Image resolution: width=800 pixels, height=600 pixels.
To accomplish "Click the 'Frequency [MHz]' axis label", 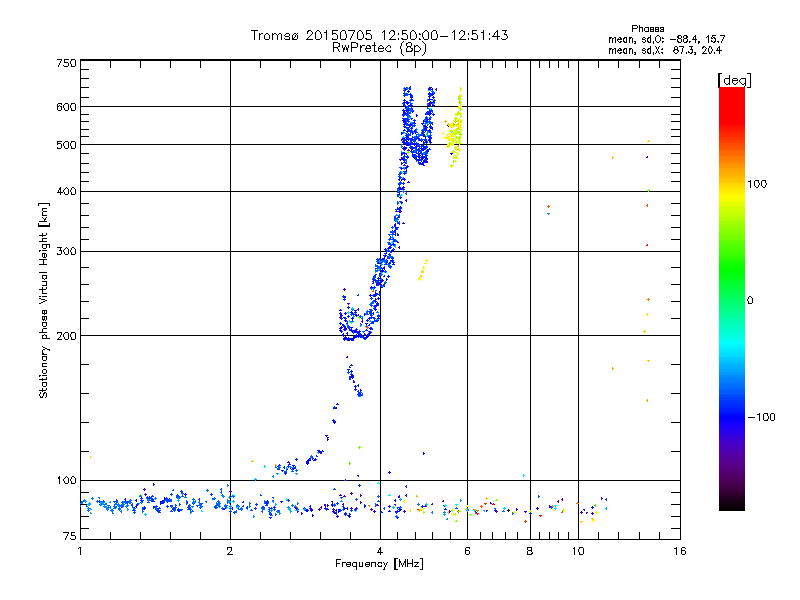I will pos(379,564).
